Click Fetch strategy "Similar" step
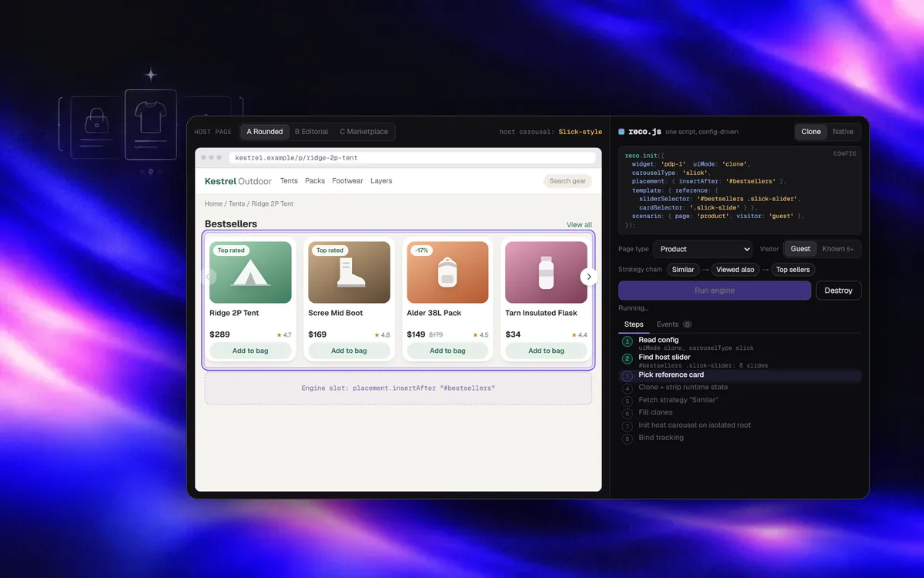Viewport: 924px width, 578px height. (x=739, y=400)
